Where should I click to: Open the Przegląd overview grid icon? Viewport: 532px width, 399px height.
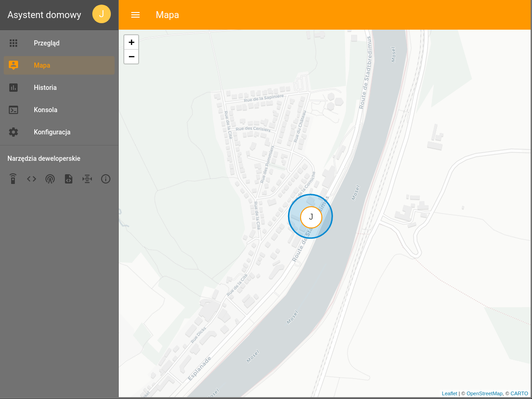[x=13, y=43]
